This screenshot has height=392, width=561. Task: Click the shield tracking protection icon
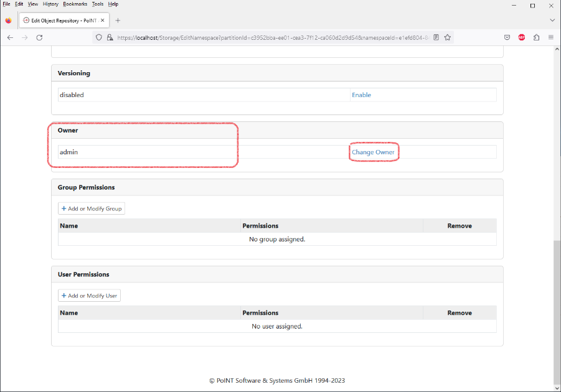point(99,37)
